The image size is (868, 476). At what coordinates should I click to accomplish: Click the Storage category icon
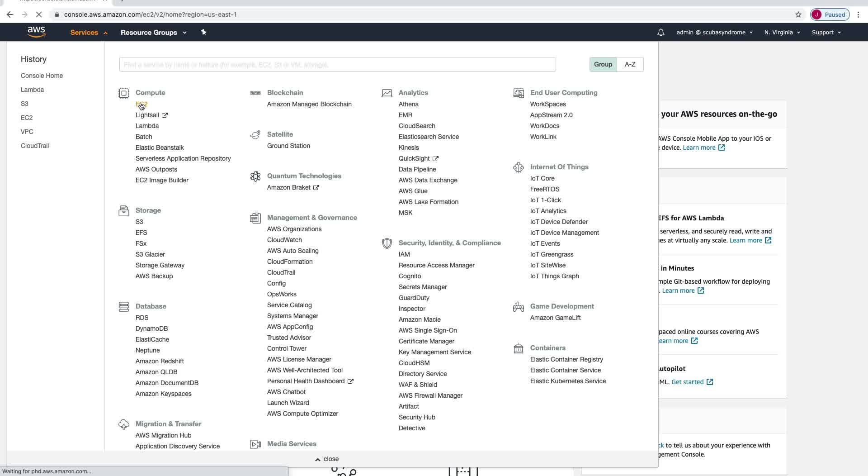pos(124,211)
